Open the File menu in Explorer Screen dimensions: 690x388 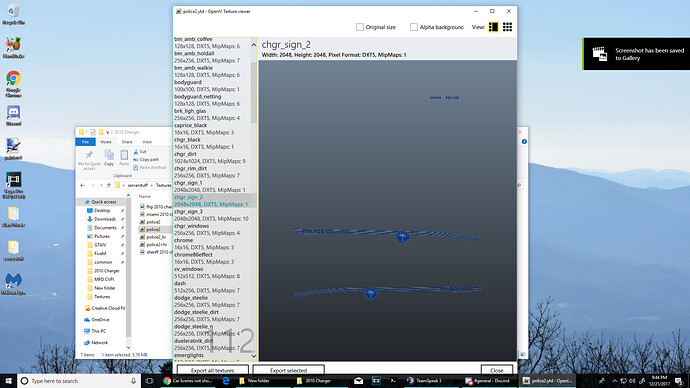[85, 142]
